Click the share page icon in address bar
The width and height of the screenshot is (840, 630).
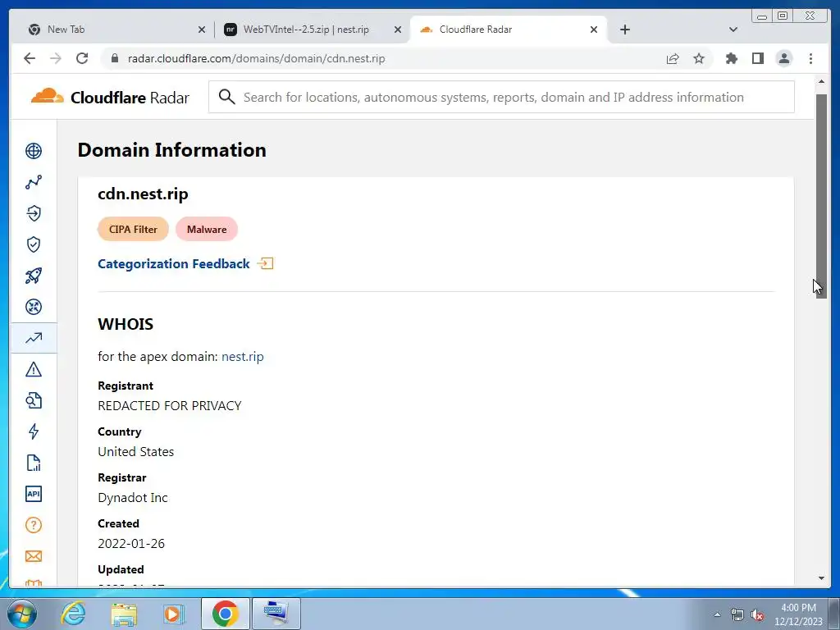(x=673, y=58)
